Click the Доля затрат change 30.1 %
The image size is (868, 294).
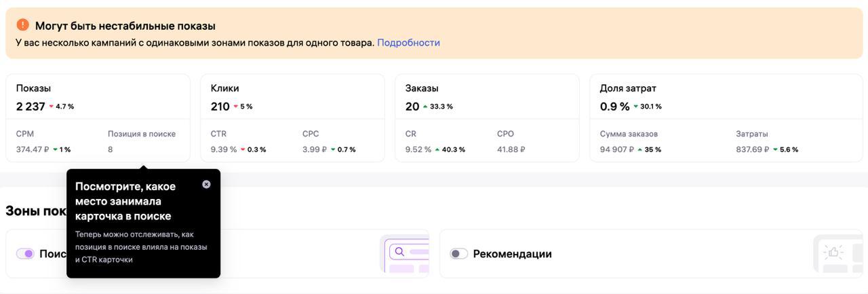(x=647, y=107)
